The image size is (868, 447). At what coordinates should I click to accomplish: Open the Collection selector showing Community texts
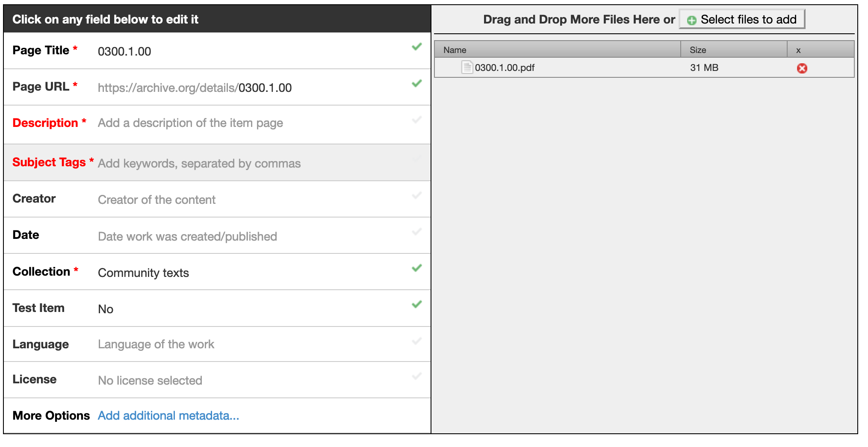pos(143,273)
